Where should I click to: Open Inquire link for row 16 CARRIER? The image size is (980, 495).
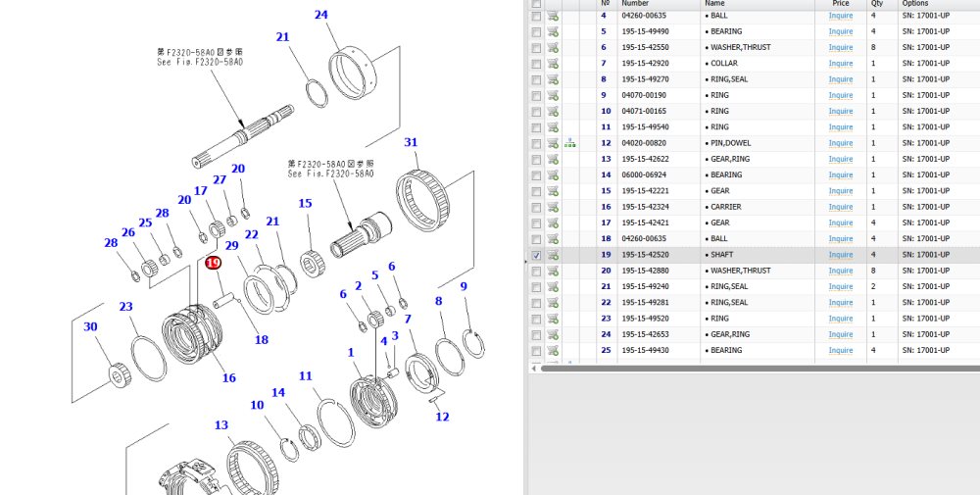(841, 207)
